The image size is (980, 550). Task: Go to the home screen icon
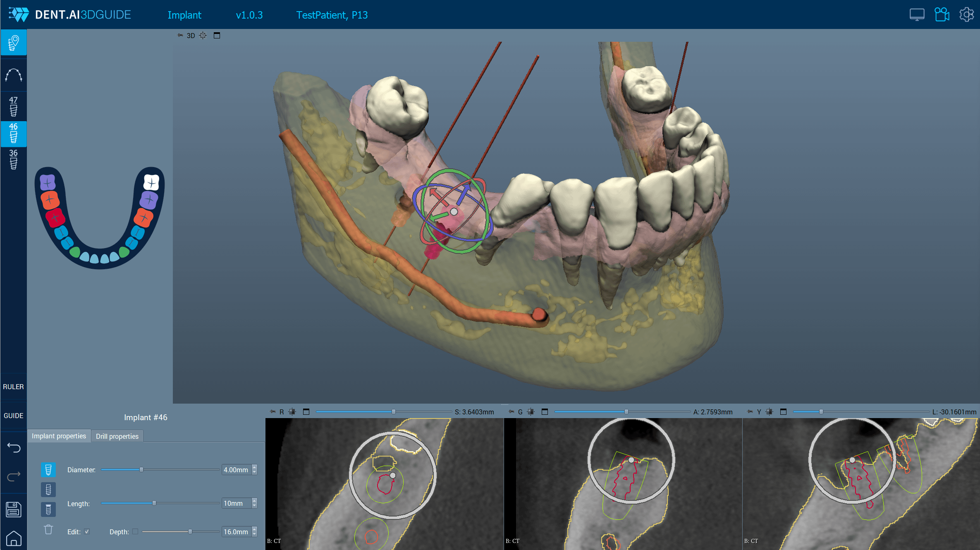tap(14, 538)
